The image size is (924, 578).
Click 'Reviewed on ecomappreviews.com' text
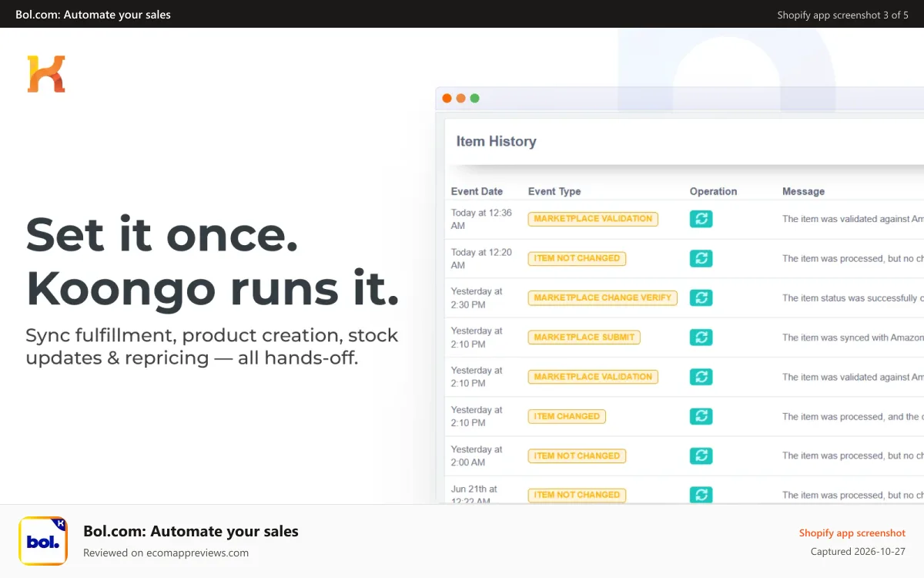(x=166, y=553)
